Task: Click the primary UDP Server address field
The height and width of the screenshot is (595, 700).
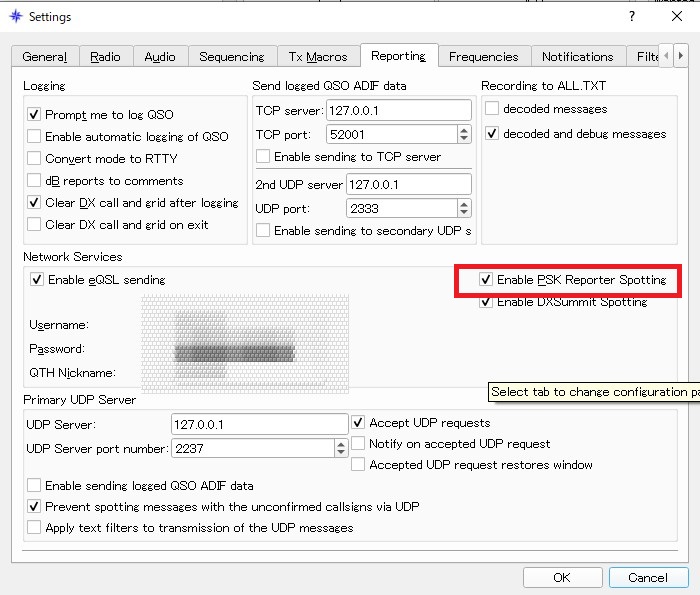Action: [x=259, y=424]
